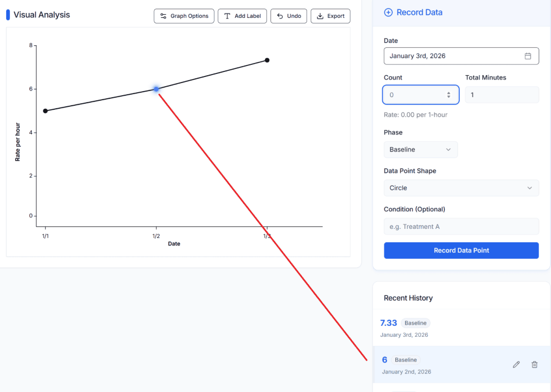Viewport: 551px width, 392px height.
Task: Undo the last graph action
Action: [x=289, y=16]
